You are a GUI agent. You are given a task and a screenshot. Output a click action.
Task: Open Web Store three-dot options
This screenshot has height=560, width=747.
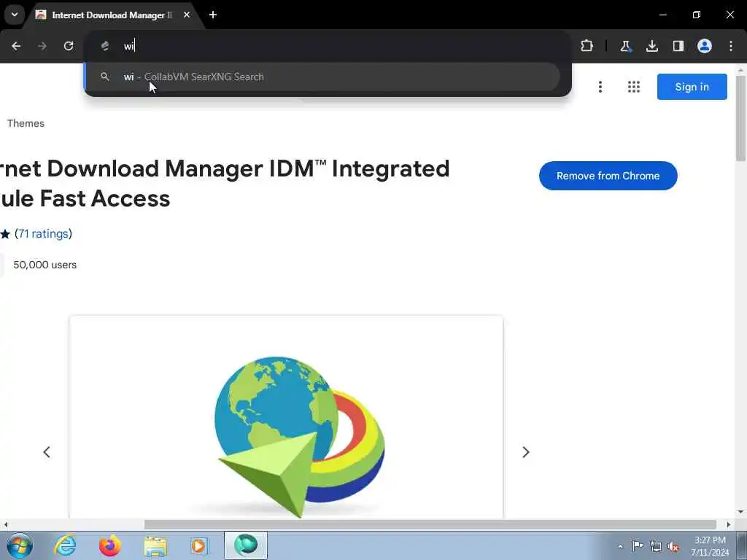coord(600,87)
